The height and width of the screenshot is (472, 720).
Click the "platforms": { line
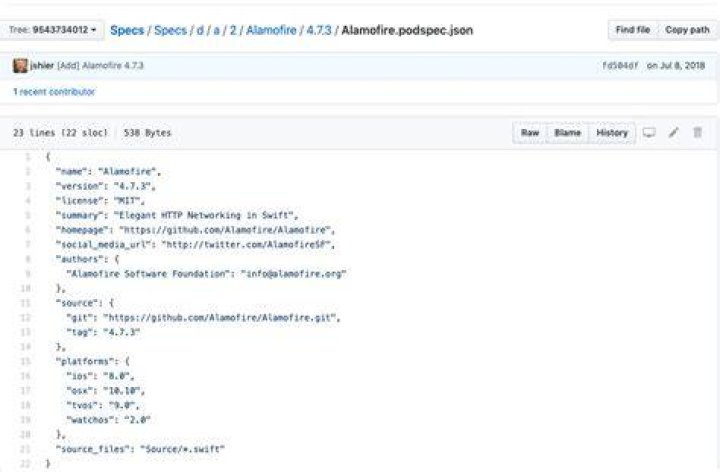pyautogui.click(x=93, y=362)
